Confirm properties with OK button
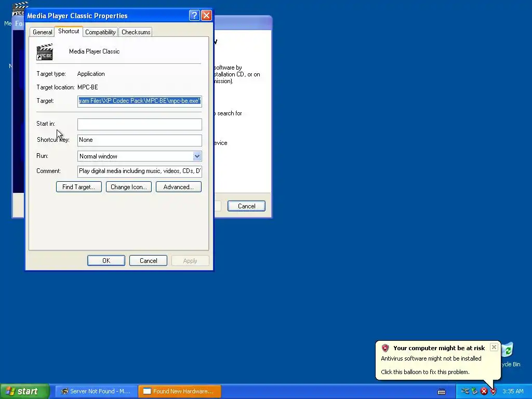 (x=106, y=261)
